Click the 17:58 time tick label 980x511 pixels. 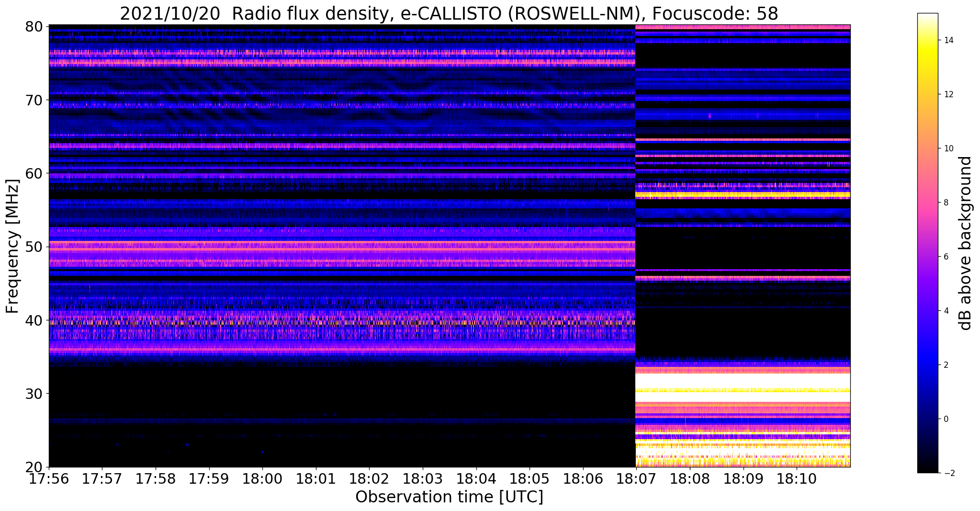pyautogui.click(x=156, y=479)
